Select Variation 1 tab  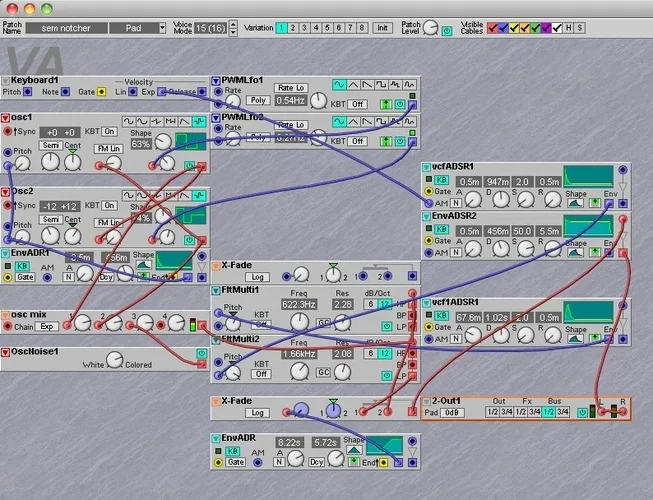282,28
